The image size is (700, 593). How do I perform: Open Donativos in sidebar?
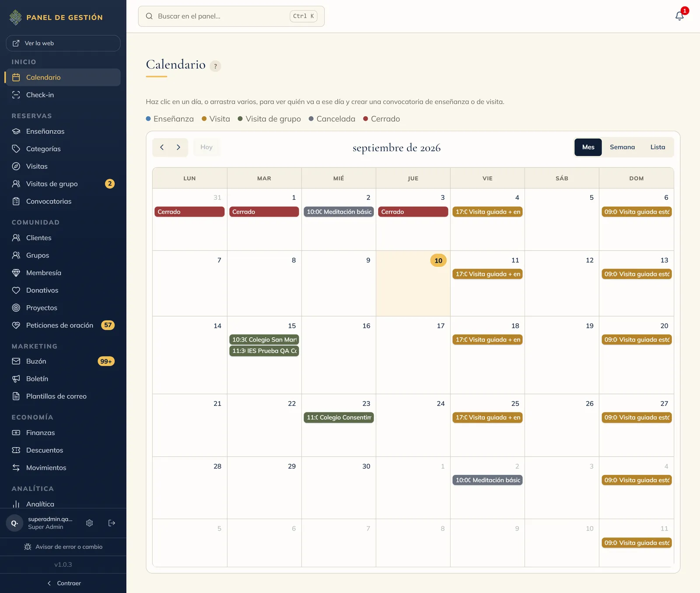(63, 290)
